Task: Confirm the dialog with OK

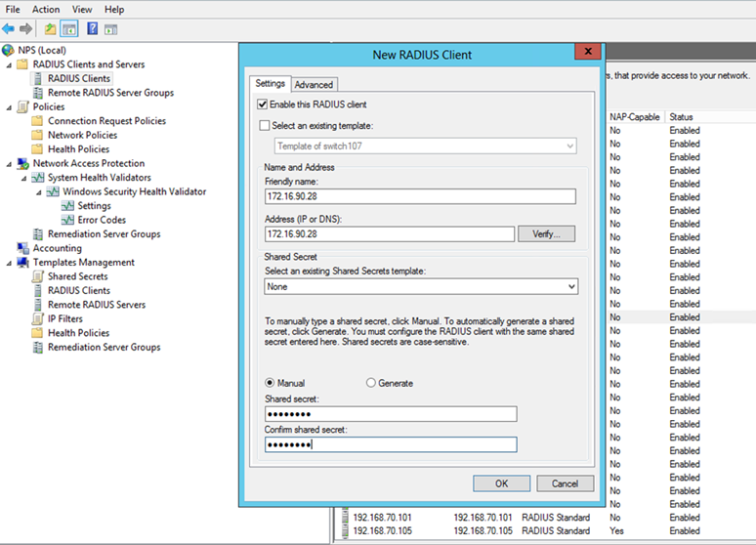Action: coord(501,483)
